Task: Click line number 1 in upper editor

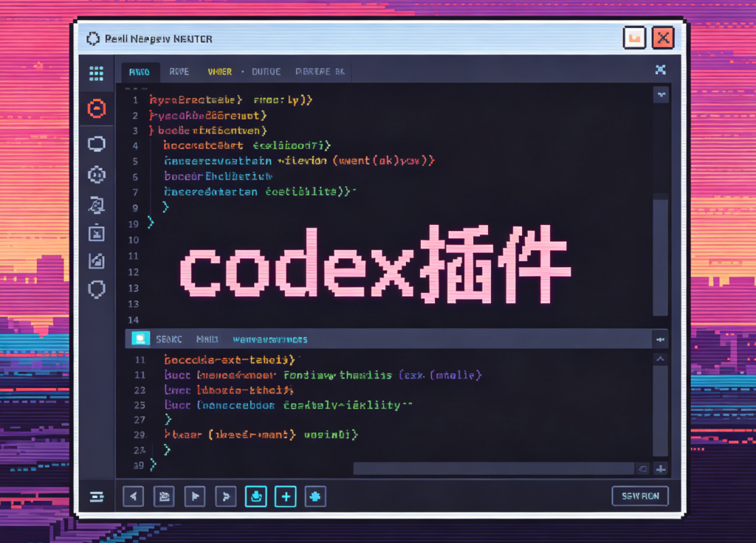Action: coord(136,100)
